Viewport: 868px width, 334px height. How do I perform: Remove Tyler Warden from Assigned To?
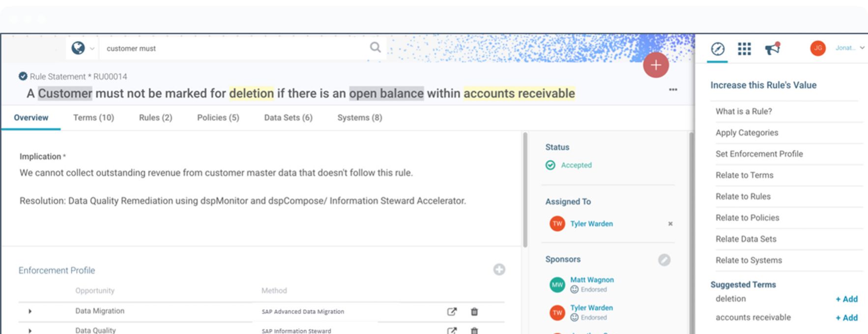pyautogui.click(x=670, y=224)
